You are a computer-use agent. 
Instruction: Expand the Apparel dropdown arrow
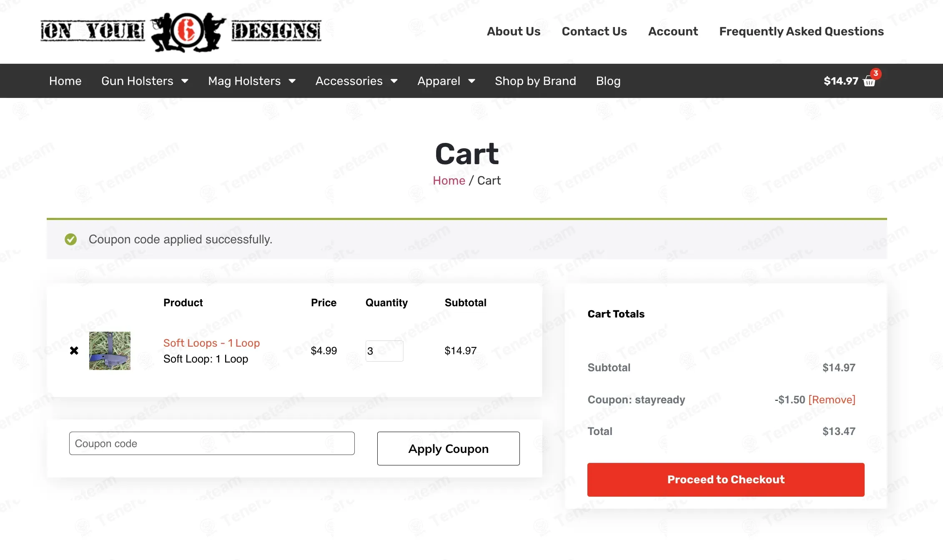(x=471, y=81)
